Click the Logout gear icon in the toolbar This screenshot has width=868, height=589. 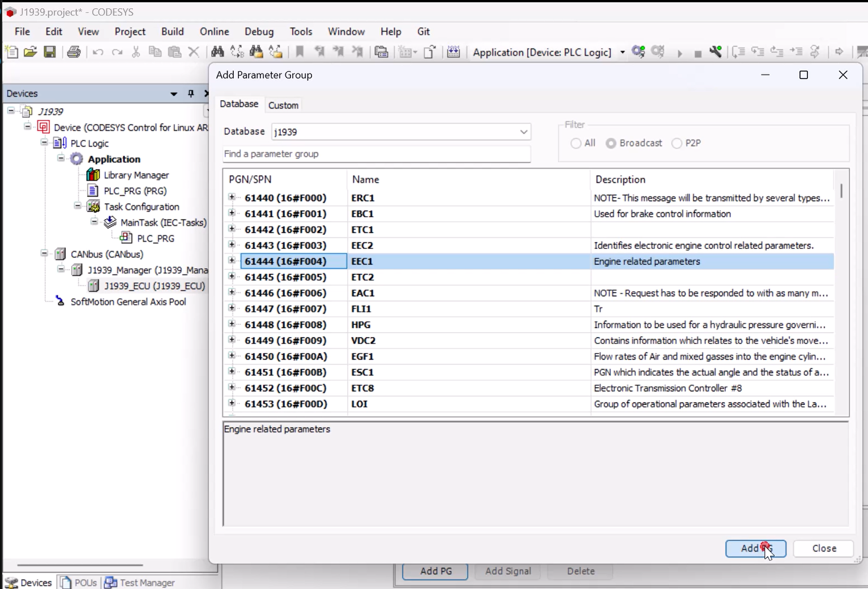(x=658, y=52)
